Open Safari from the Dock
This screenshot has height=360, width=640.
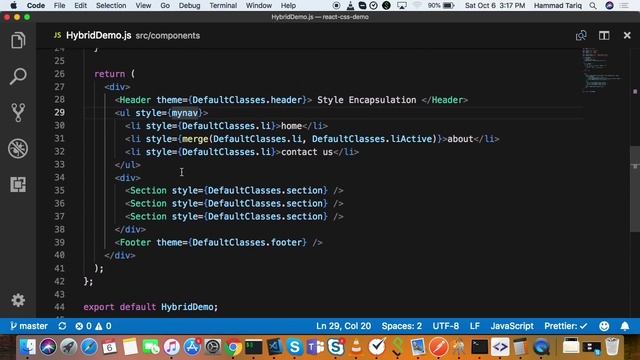pyautogui.click(x=89, y=347)
